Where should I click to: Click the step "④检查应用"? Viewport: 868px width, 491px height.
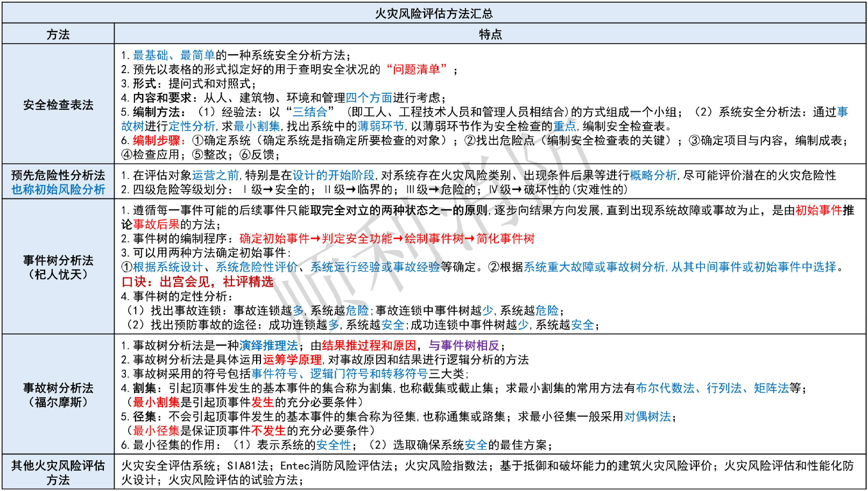150,154
